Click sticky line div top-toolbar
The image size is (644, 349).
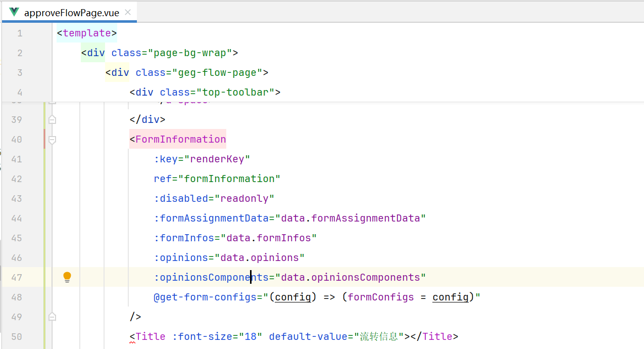205,93
